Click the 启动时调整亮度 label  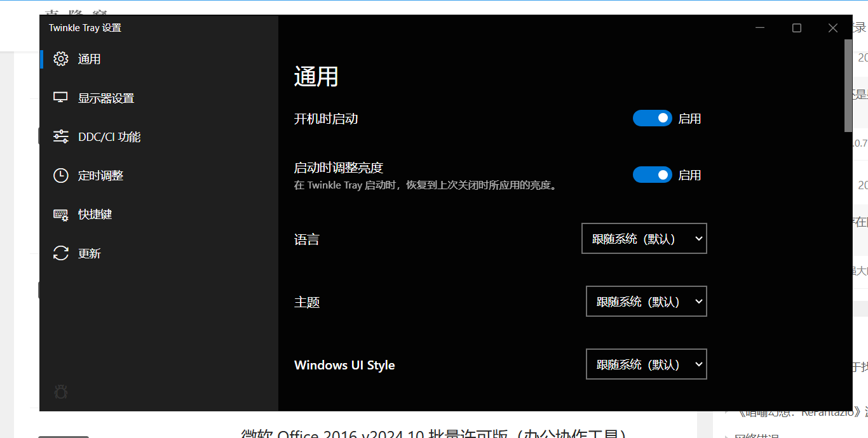coord(339,168)
